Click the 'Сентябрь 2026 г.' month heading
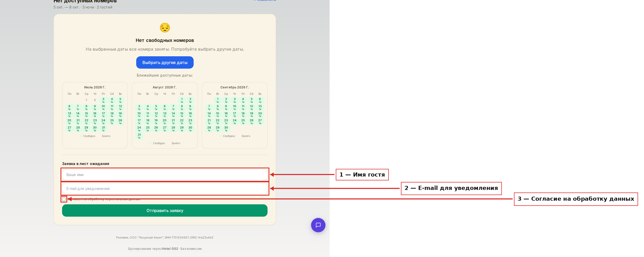This screenshot has height=257, width=644. [235, 87]
